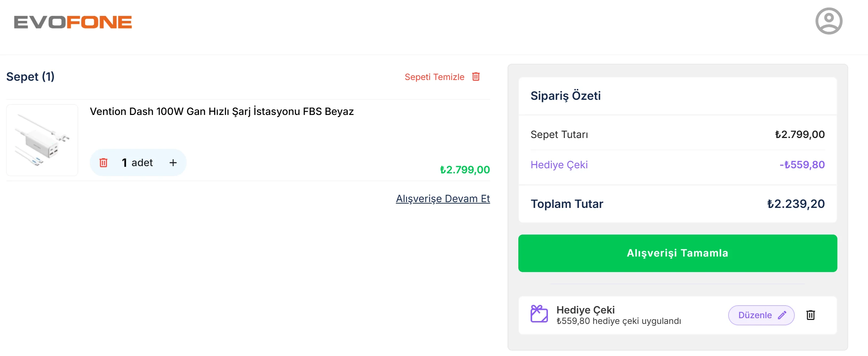Click the purple gift voucher icon
The width and height of the screenshot is (868, 356).
[539, 314]
